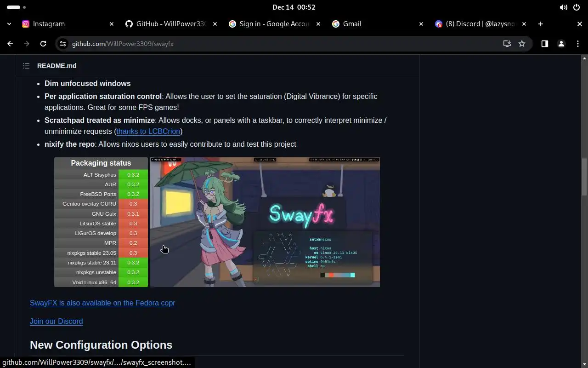The height and width of the screenshot is (368, 588).
Task: Open the Chrome three-dot menu
Action: pos(578,44)
